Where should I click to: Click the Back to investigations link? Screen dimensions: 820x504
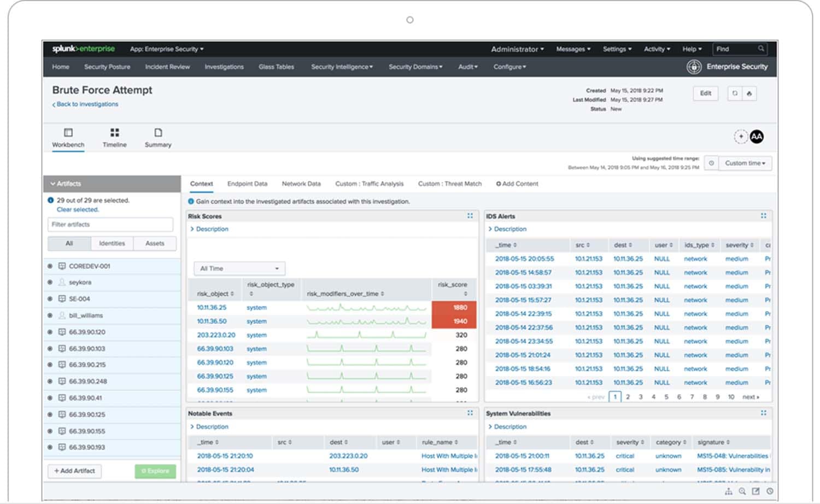(x=85, y=104)
